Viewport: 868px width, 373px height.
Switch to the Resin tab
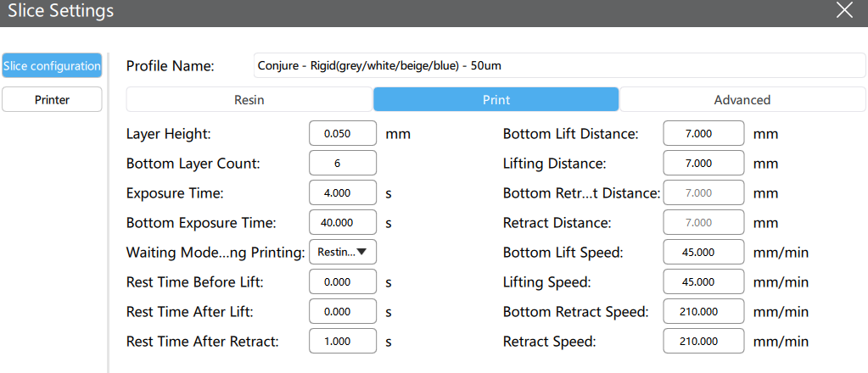(x=249, y=100)
